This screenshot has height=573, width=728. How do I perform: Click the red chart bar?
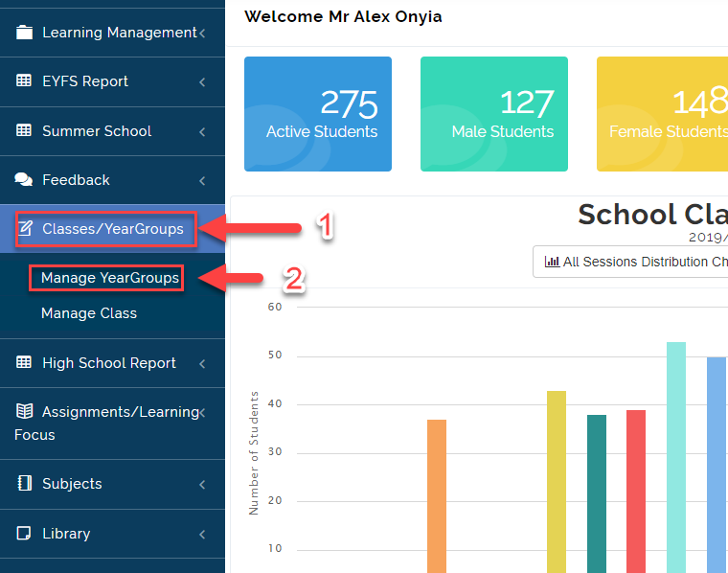pos(636,492)
